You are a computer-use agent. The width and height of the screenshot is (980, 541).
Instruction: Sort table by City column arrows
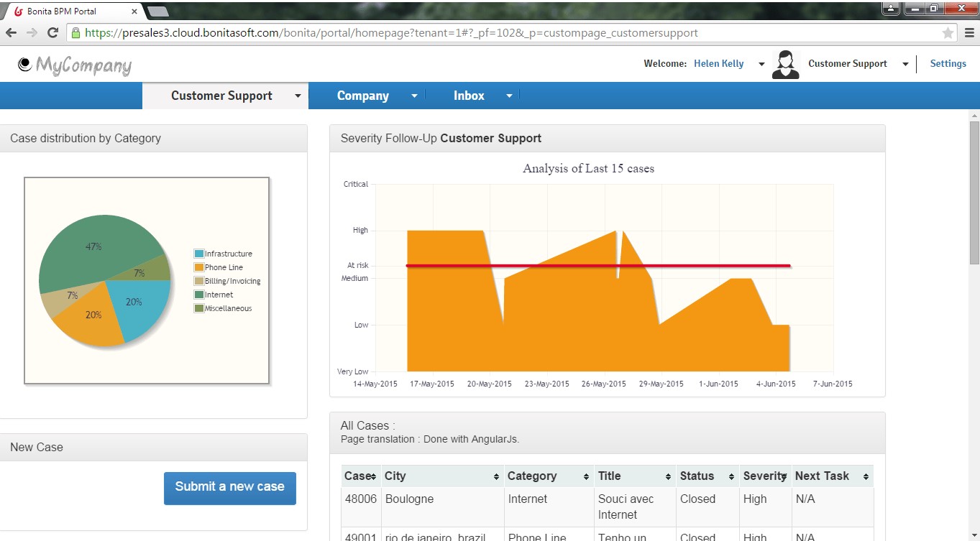click(x=496, y=477)
